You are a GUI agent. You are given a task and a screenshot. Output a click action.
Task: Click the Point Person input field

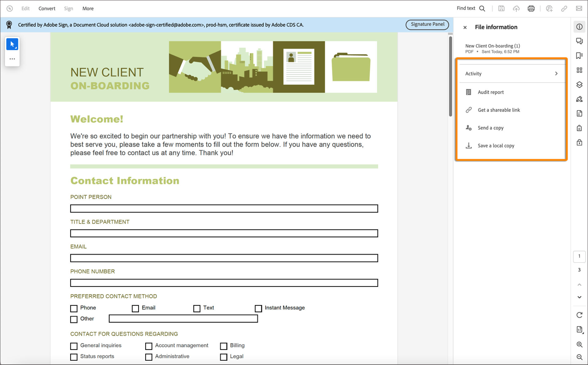pyautogui.click(x=224, y=208)
